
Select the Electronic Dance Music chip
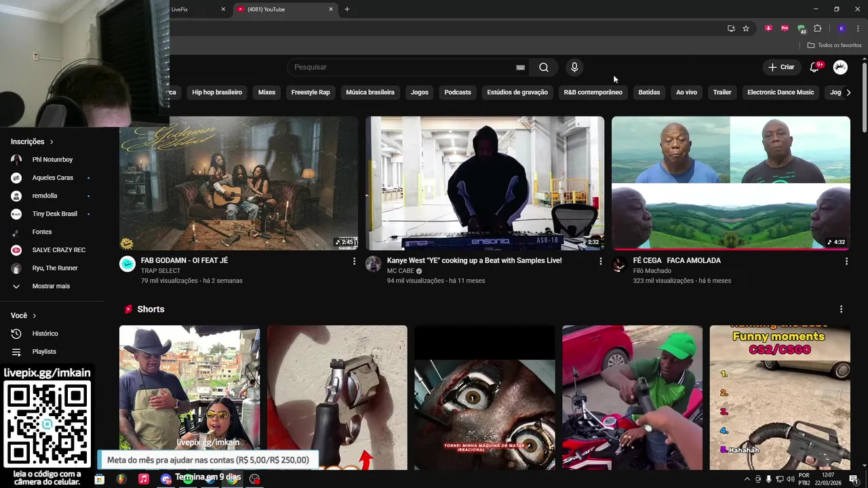(781, 92)
